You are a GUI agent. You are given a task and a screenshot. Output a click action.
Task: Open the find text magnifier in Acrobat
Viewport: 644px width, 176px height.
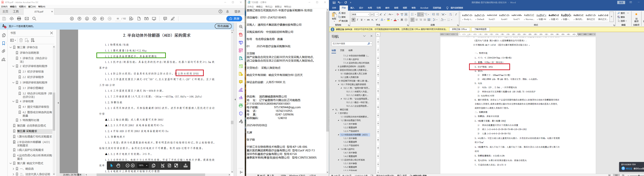pos(34,19)
